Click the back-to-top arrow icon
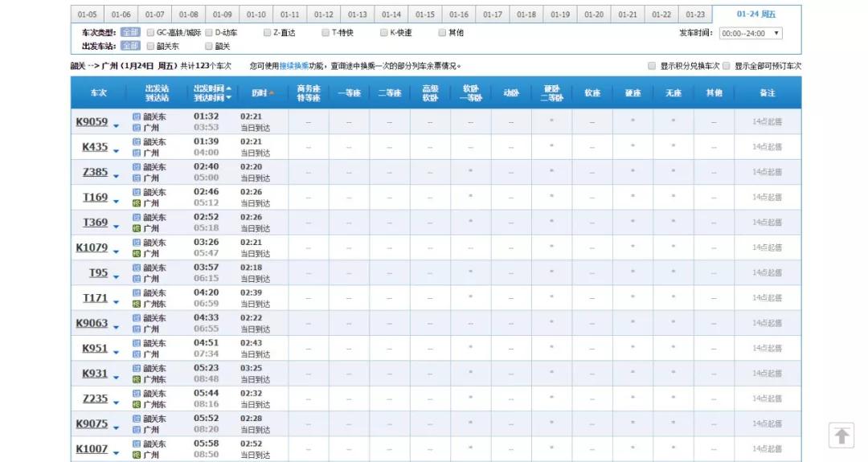The width and height of the screenshot is (868, 462). (841, 436)
